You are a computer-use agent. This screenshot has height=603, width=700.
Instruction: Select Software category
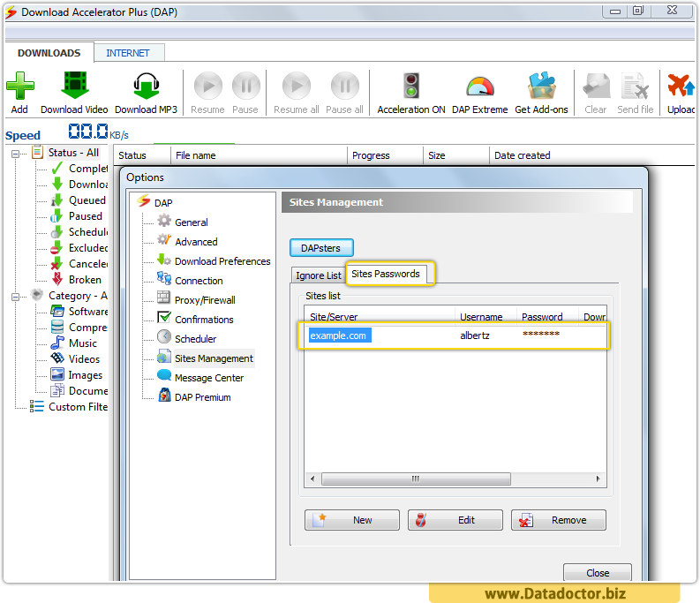88,312
